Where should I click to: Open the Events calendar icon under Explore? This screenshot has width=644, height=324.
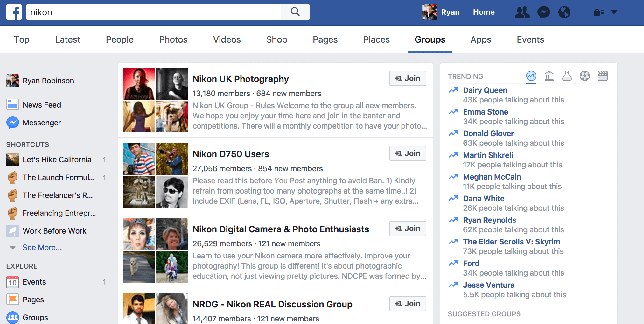click(x=13, y=282)
